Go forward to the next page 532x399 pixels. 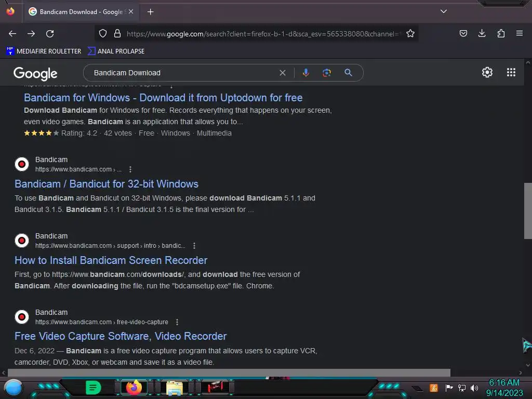31,34
